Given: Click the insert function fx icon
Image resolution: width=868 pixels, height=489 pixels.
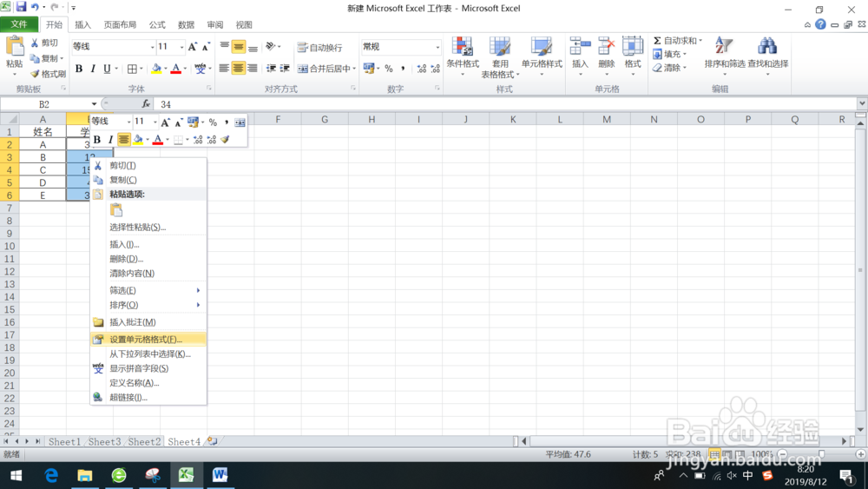Looking at the screenshot, I should click(146, 103).
